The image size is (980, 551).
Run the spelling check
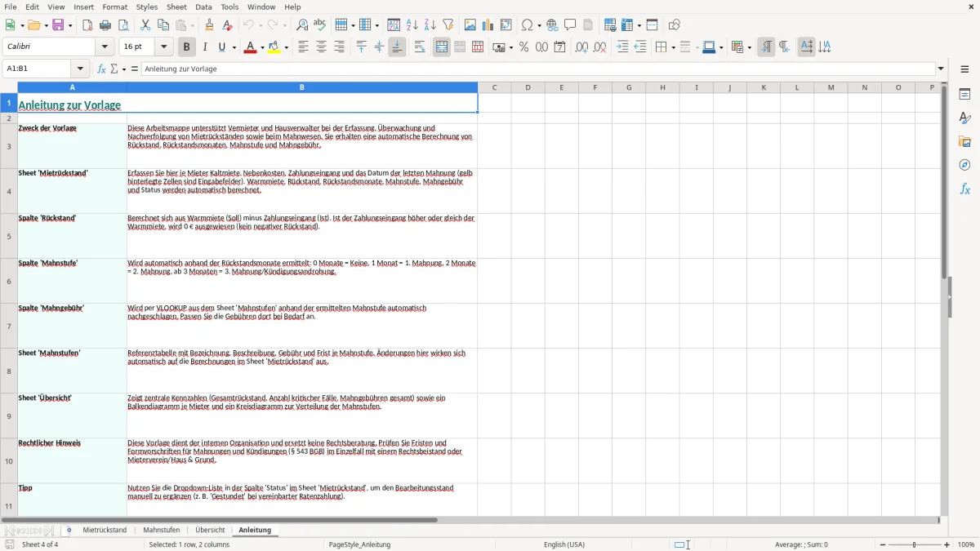pos(320,25)
